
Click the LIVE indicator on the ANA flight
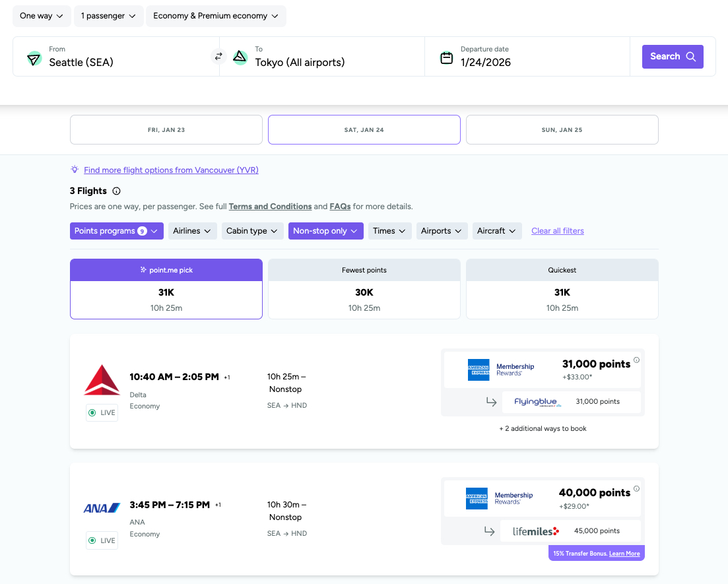coord(101,540)
